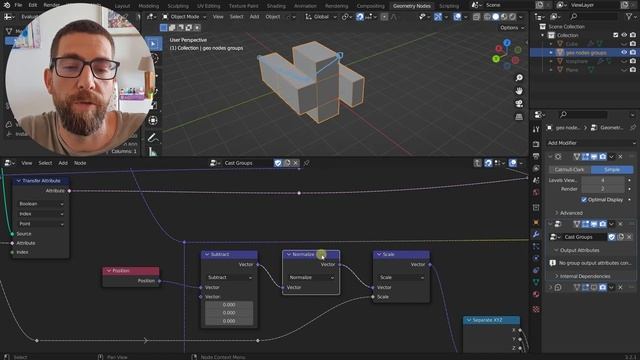Click the blue Z axis on the navigation gizmo

coord(507,42)
